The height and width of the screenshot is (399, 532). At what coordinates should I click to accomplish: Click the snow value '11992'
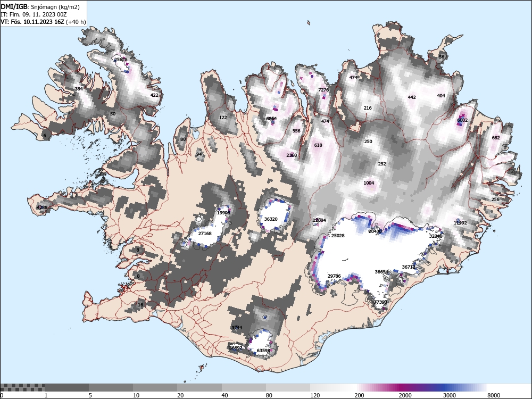[460, 223]
